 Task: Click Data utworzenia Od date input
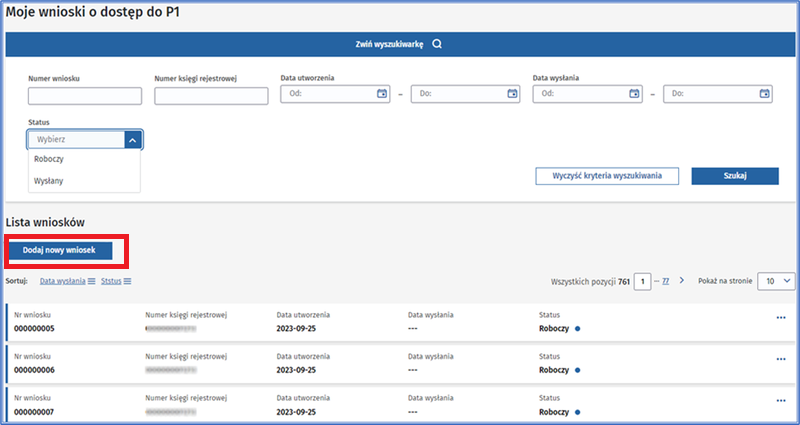(335, 94)
